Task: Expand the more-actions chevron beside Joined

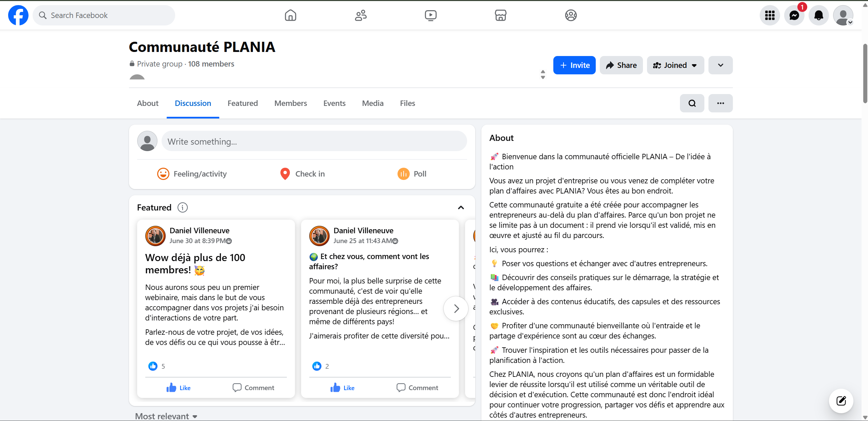Action: point(721,65)
